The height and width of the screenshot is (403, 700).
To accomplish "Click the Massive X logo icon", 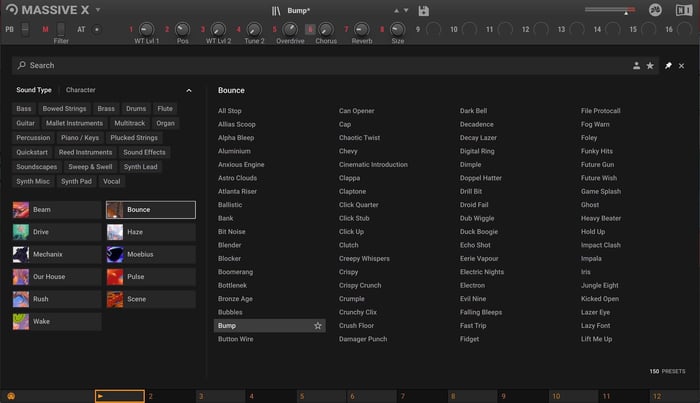I will [x=12, y=9].
